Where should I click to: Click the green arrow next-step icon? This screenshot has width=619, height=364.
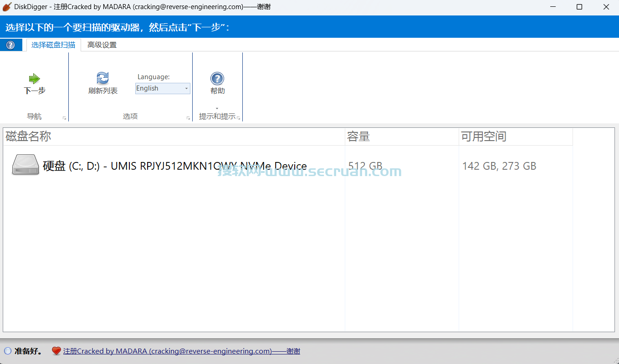pos(35,78)
